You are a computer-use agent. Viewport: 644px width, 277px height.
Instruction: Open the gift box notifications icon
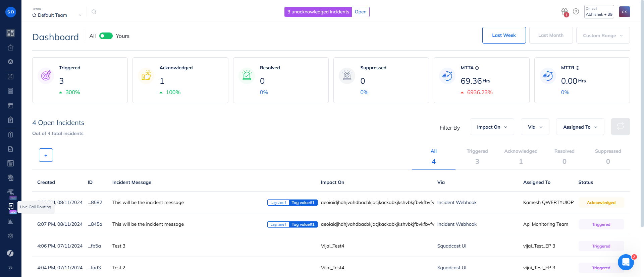pos(565,12)
